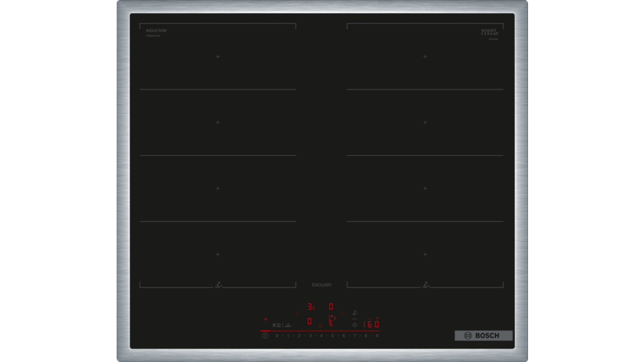This screenshot has height=362, width=644.
Task: Select the rear left zone showing 3
Action: click(310, 307)
